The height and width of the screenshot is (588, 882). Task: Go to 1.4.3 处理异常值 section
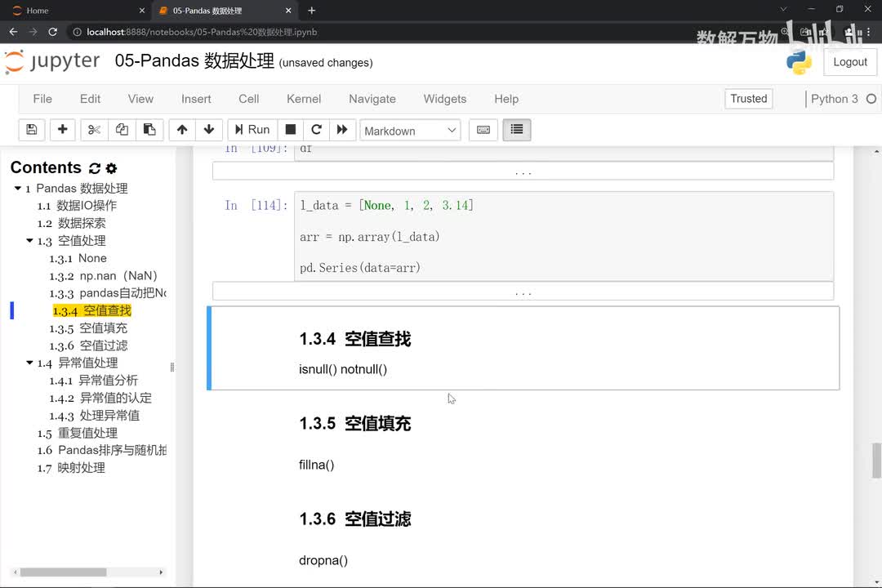(x=94, y=415)
